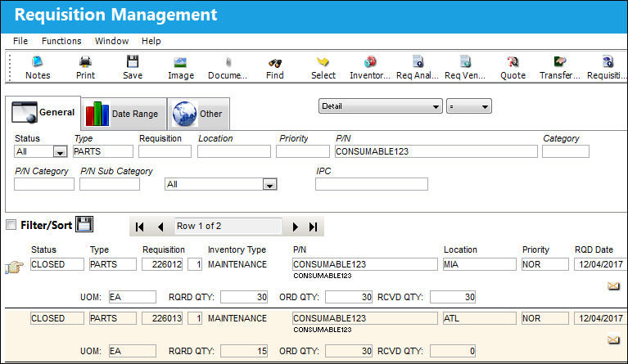Viewport: 628px width, 364px height.
Task: Open the Document paperclip icon
Action: pos(228,62)
